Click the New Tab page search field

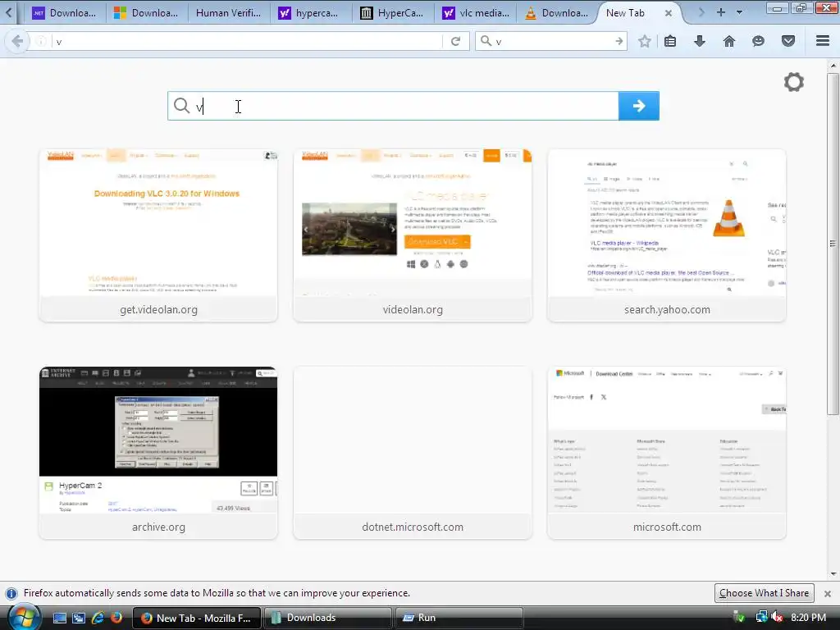(393, 106)
